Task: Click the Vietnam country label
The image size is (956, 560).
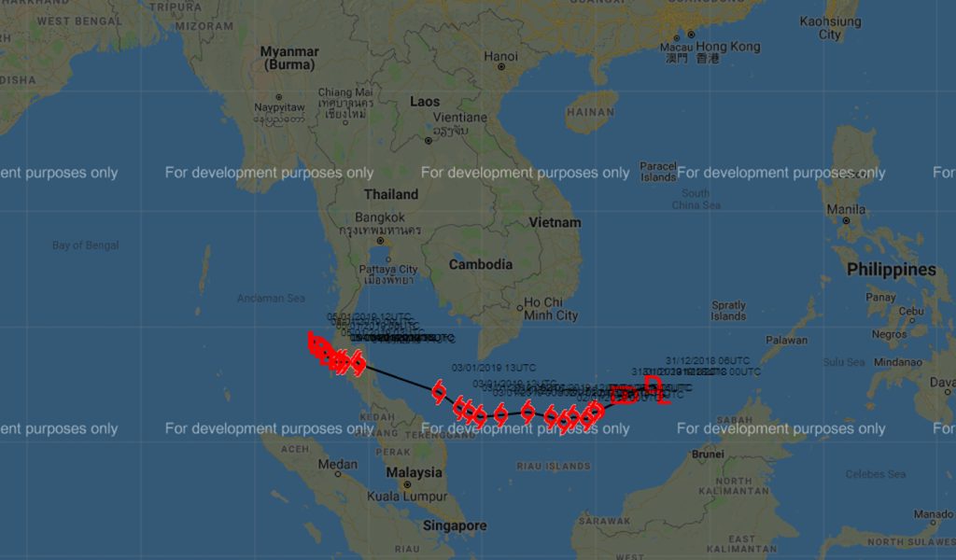Action: [555, 222]
